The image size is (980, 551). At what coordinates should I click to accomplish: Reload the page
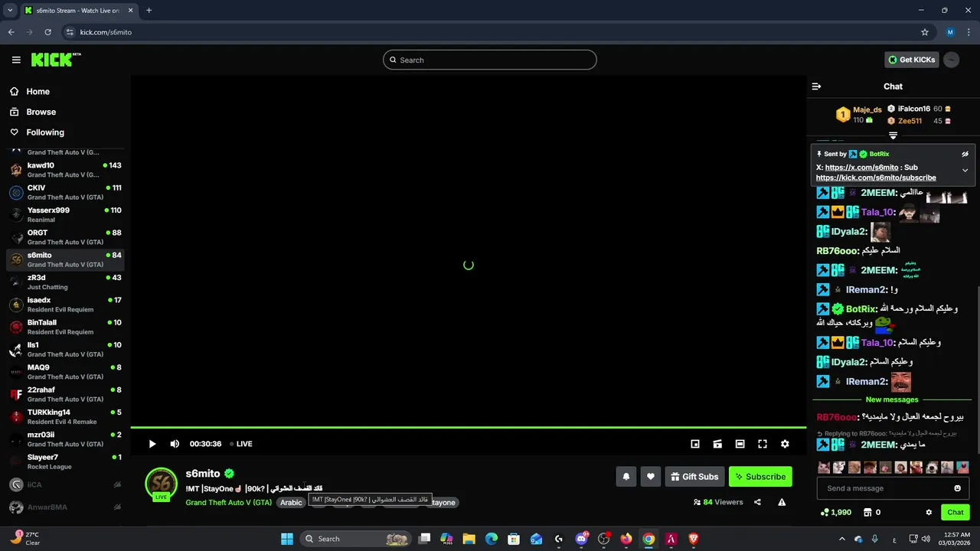(x=47, y=32)
